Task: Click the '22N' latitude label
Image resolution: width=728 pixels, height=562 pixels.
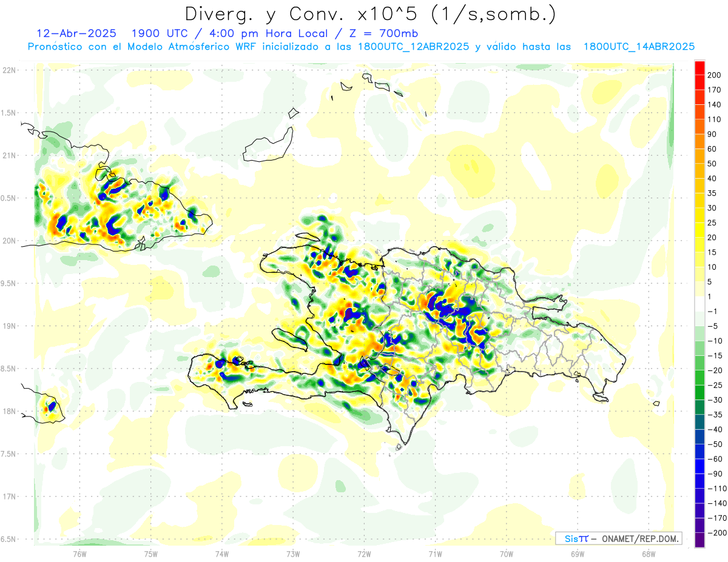Action: (x=10, y=70)
